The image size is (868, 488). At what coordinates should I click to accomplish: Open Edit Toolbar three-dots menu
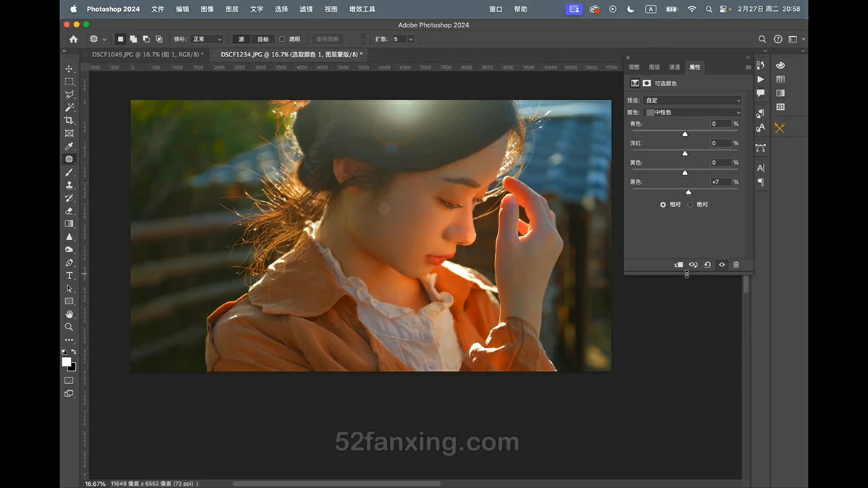tap(69, 339)
